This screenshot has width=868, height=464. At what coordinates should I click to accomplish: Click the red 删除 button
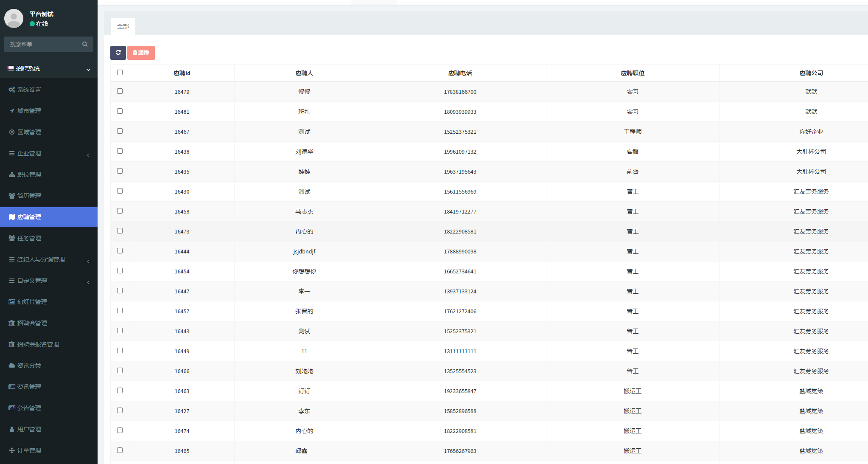141,53
